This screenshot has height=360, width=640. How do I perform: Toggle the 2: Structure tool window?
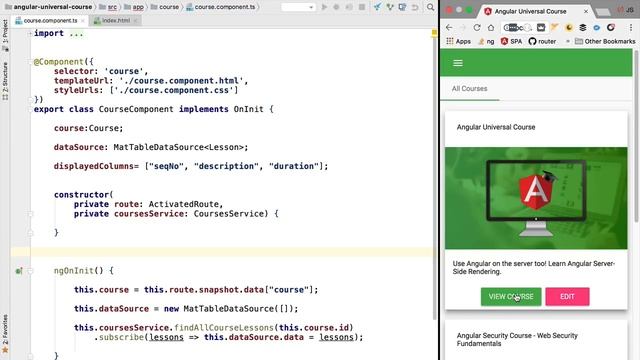click(5, 81)
